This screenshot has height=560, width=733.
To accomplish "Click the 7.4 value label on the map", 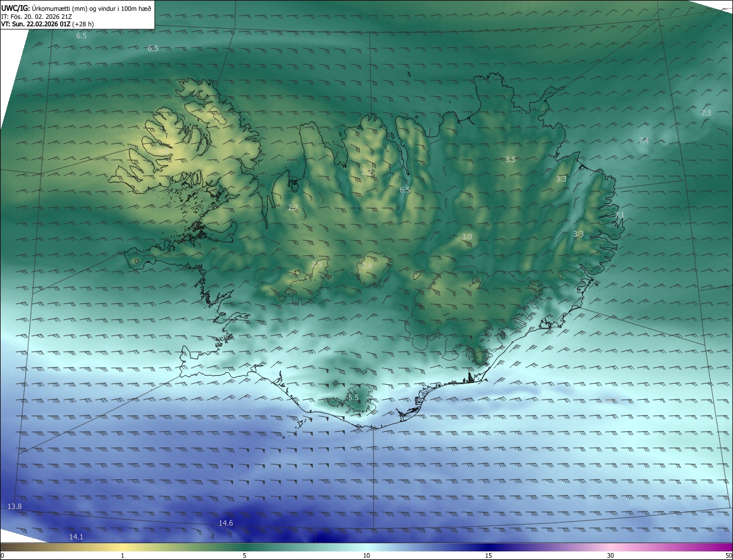I will click(x=644, y=141).
